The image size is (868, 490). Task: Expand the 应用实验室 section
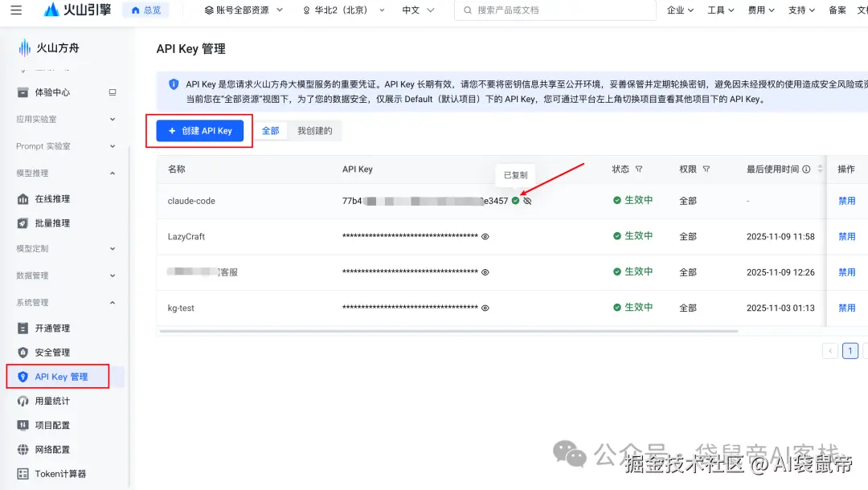(66, 119)
